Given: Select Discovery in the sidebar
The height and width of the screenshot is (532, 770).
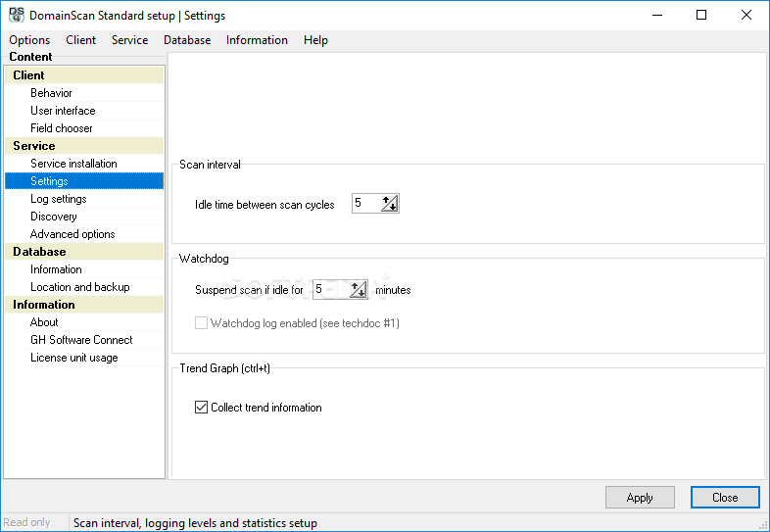Looking at the screenshot, I should pos(54,217).
